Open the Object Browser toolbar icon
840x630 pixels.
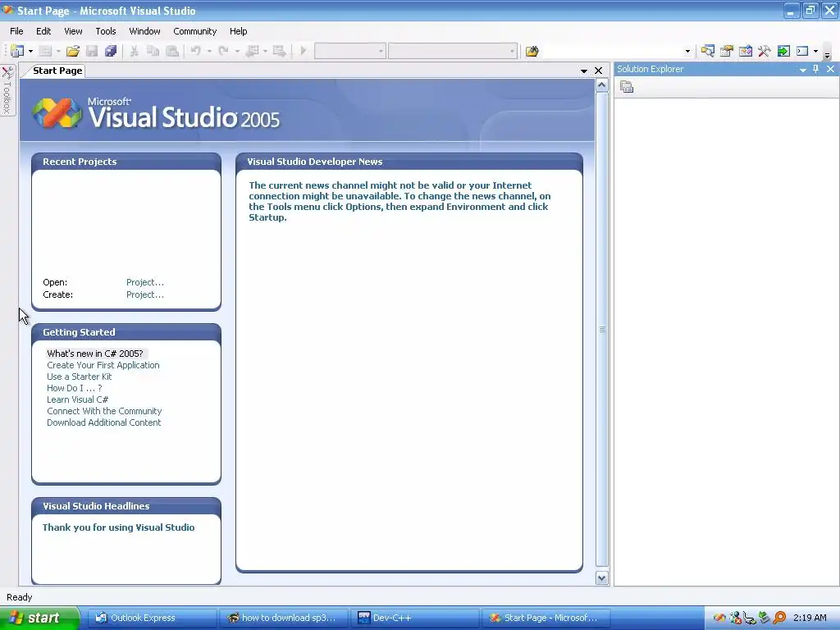[745, 51]
